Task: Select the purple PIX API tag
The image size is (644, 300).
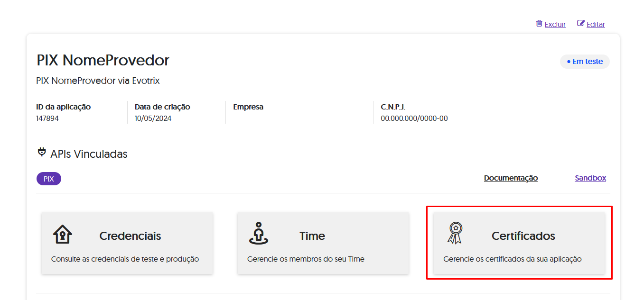Action: pos(49,179)
